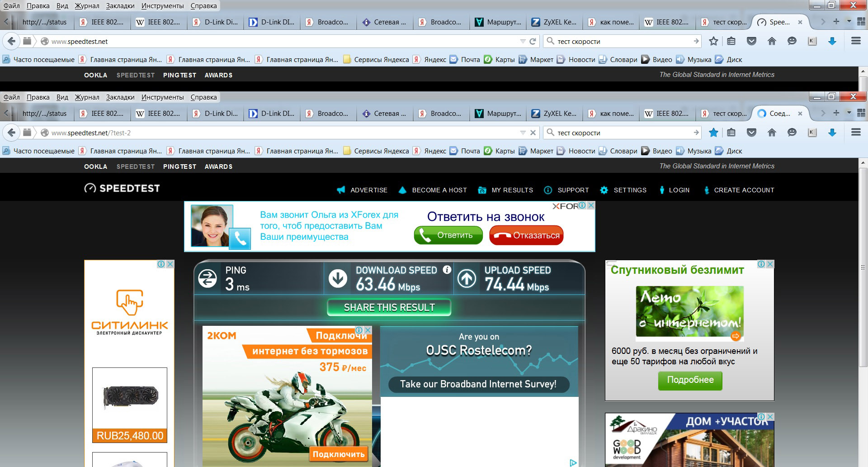Close the XForex banner ad
This screenshot has height=467, width=868.
point(590,205)
